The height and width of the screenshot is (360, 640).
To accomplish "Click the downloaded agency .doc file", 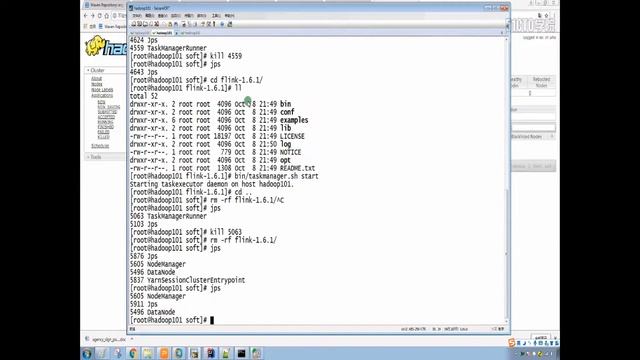I will click(x=106, y=339).
